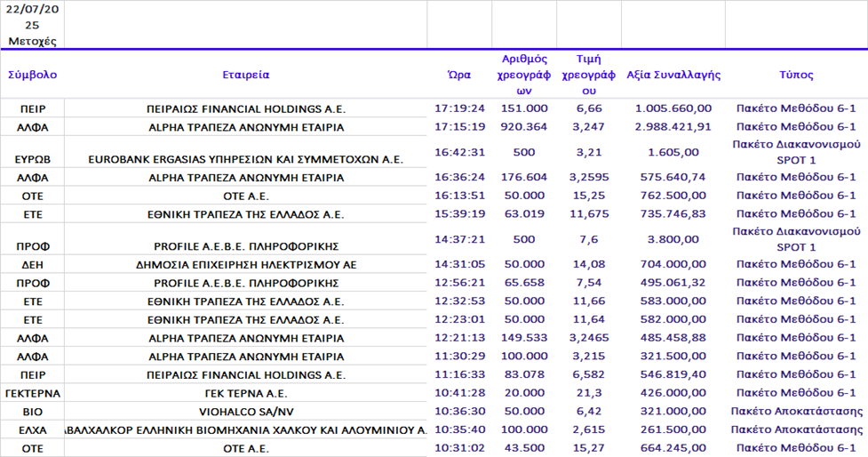Image resolution: width=868 pixels, height=457 pixels.
Task: Click the value 2.988.421,91
Action: tap(673, 127)
